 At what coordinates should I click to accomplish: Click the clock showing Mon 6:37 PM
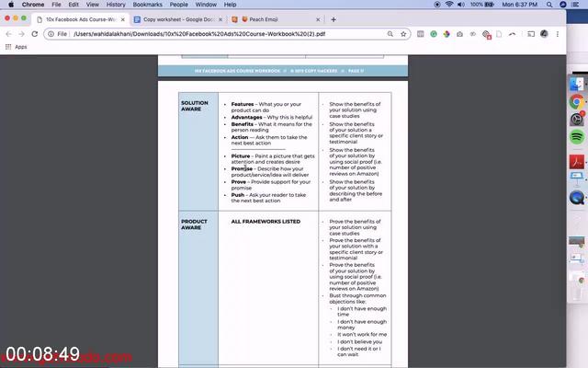point(519,5)
